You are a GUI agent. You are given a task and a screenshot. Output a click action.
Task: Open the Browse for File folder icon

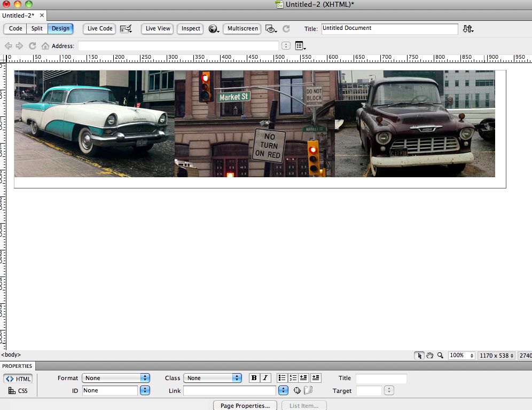click(x=309, y=390)
